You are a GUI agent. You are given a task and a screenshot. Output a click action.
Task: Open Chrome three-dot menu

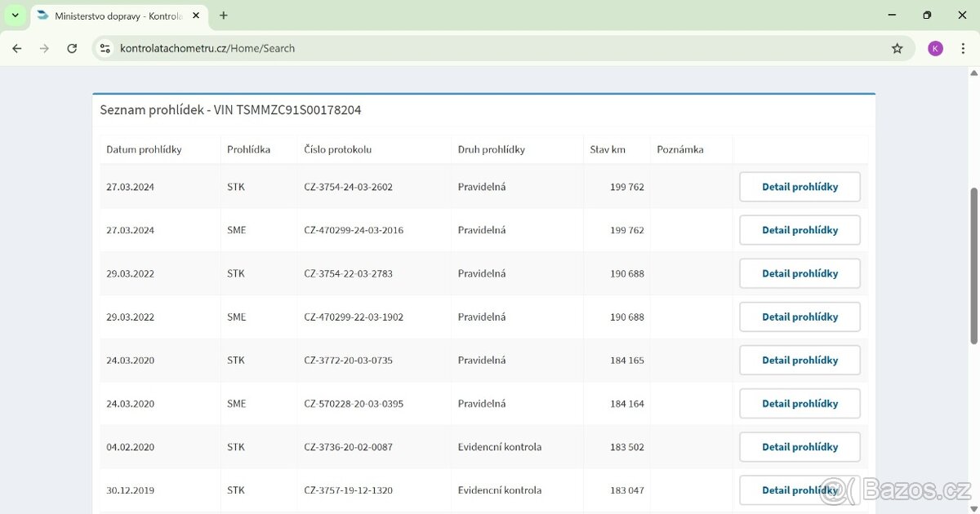click(x=964, y=48)
